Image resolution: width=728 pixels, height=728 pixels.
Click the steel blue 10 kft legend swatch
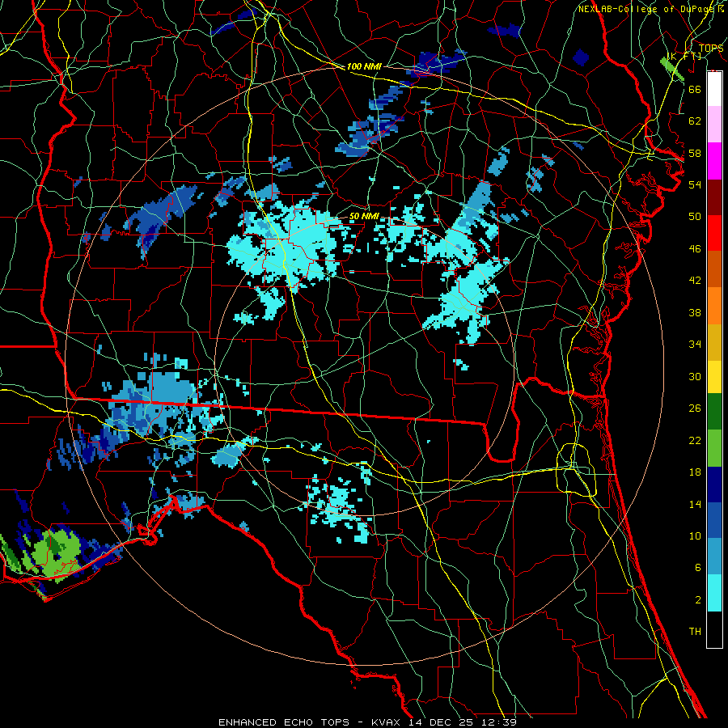pos(714,557)
